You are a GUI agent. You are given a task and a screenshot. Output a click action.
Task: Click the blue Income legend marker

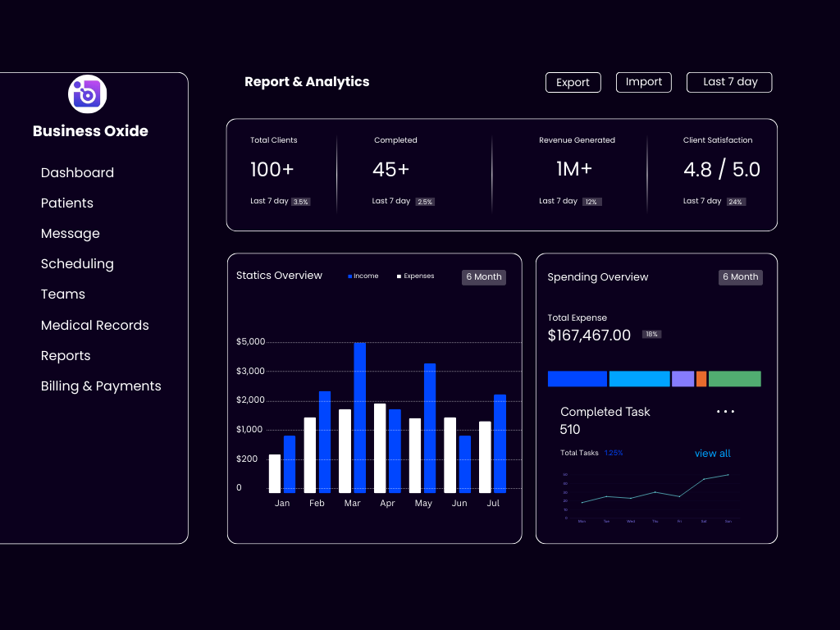click(349, 276)
